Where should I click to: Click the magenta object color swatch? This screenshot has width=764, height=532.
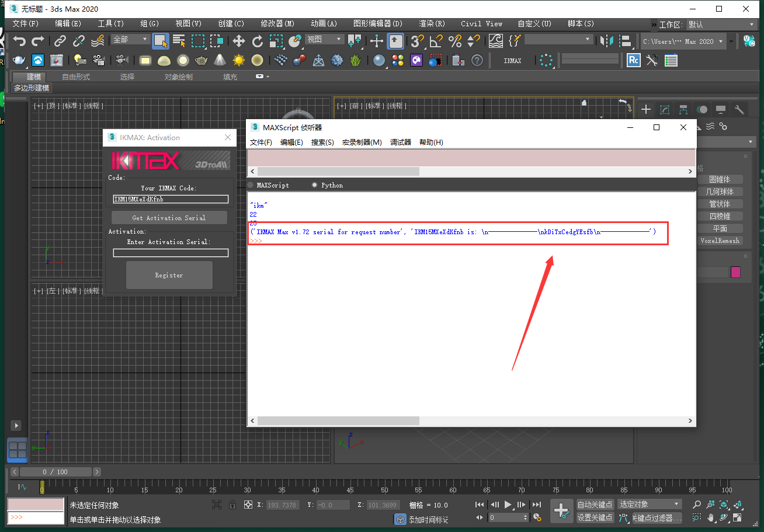tap(735, 272)
